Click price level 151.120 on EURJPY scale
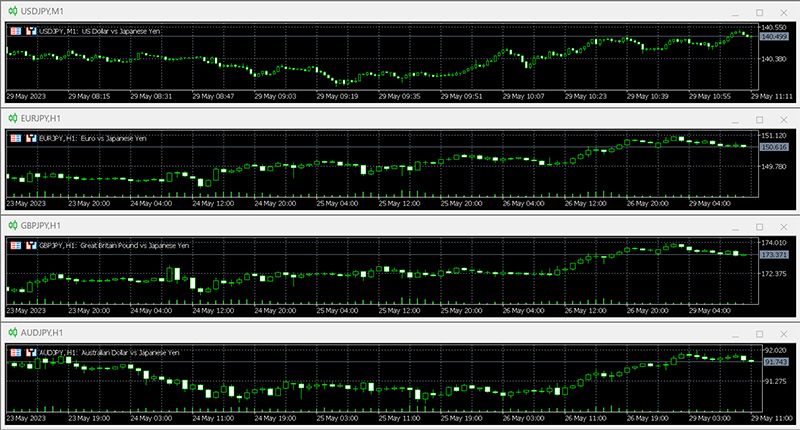The height and width of the screenshot is (430, 800). [x=774, y=136]
